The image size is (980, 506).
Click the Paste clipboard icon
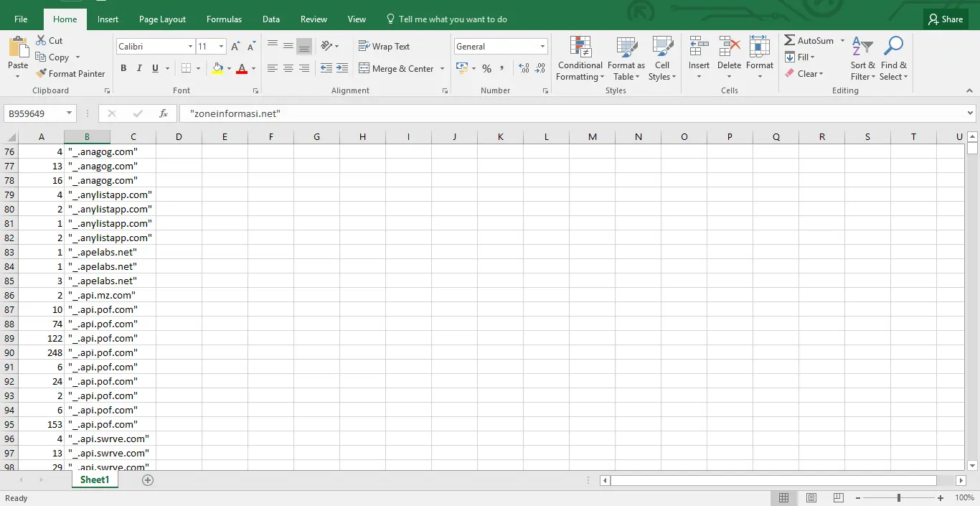[x=18, y=47]
